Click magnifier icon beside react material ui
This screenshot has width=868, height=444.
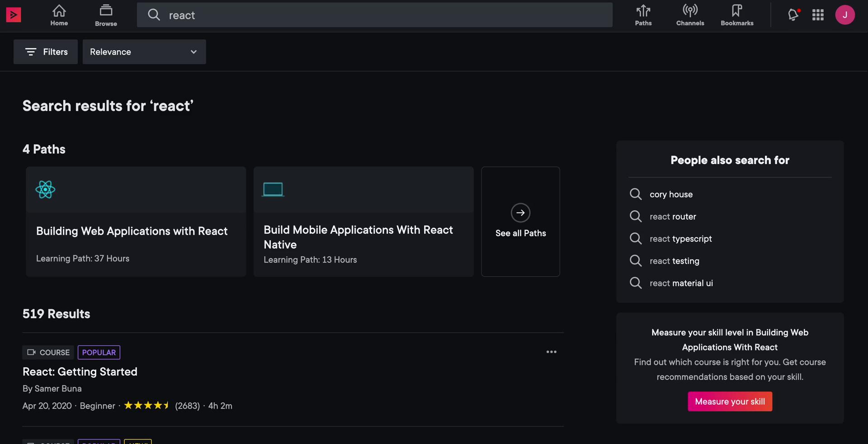636,283
